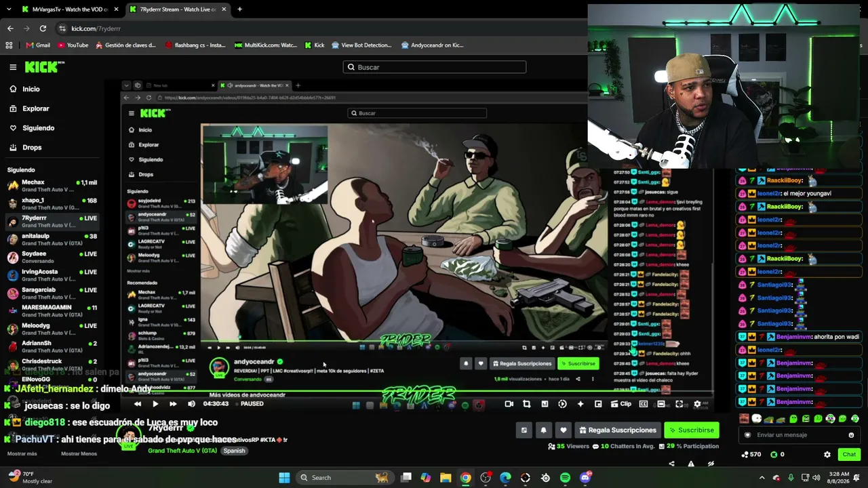Click the Grand Theft Auto V (GTA) category link
The image size is (868, 488).
(182, 451)
